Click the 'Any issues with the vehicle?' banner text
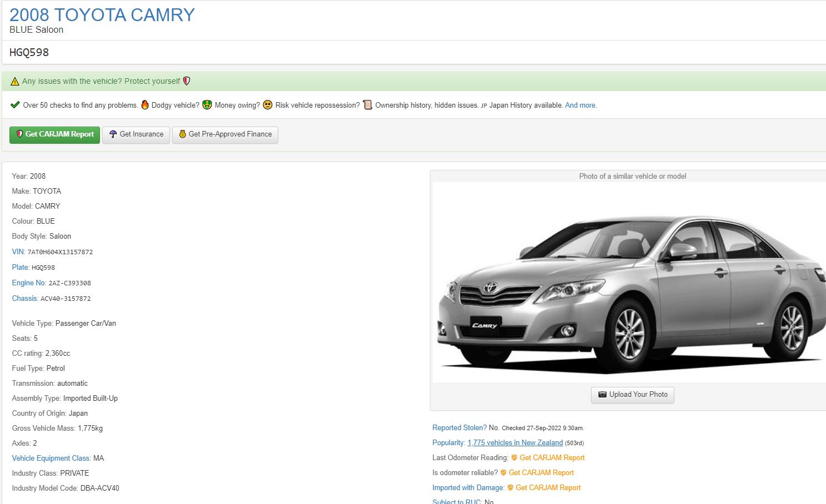Image resolution: width=826 pixels, height=504 pixels. 101,82
